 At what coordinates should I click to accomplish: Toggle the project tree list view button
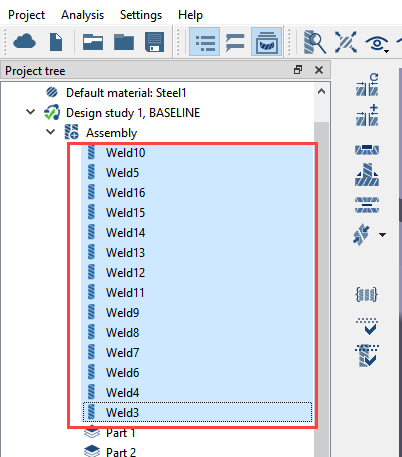point(204,42)
